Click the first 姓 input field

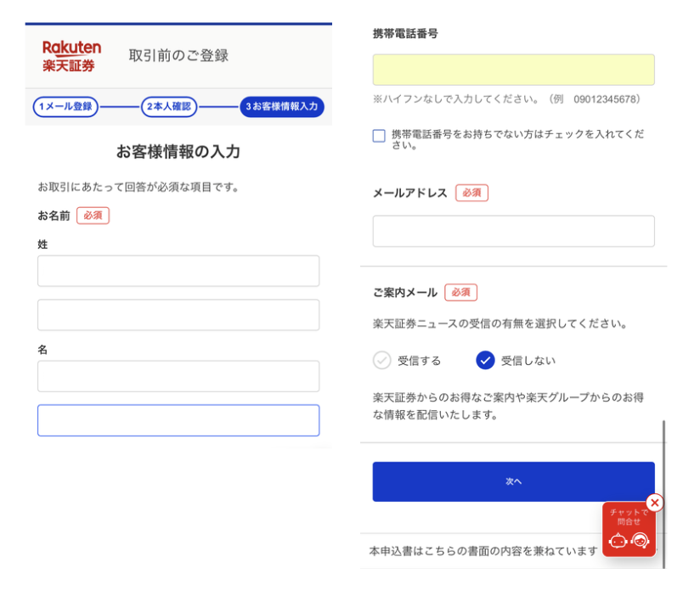(178, 271)
